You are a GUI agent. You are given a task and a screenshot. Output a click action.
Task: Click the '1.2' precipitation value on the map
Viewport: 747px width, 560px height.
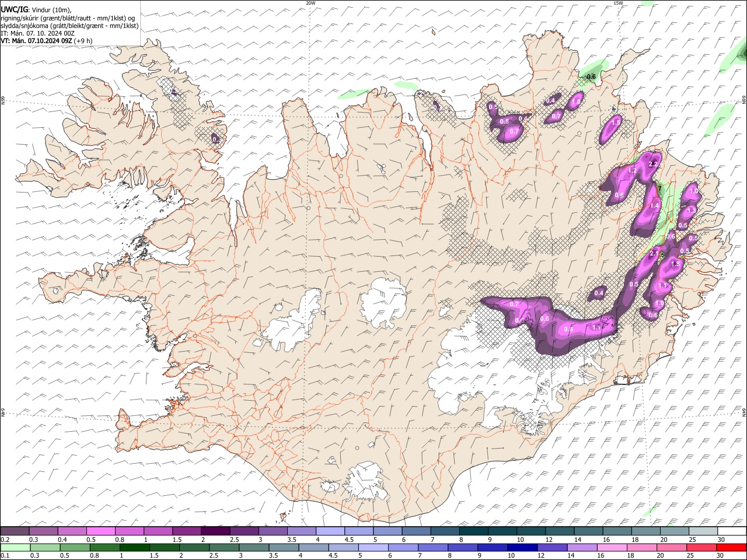click(631, 170)
